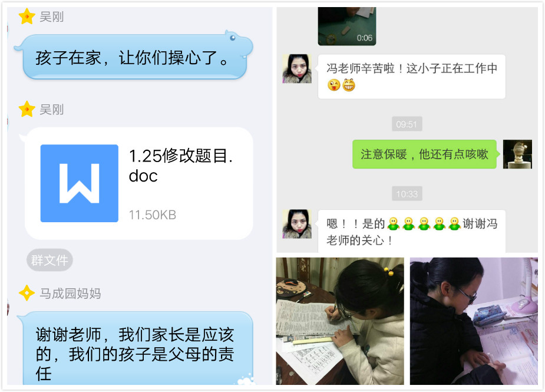
Task: Tap avatar next to 谢谢冯老师的关心 message
Action: tap(297, 224)
